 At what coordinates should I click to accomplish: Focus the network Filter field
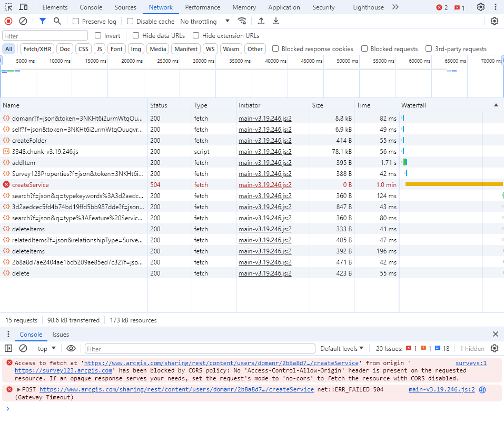point(45,36)
